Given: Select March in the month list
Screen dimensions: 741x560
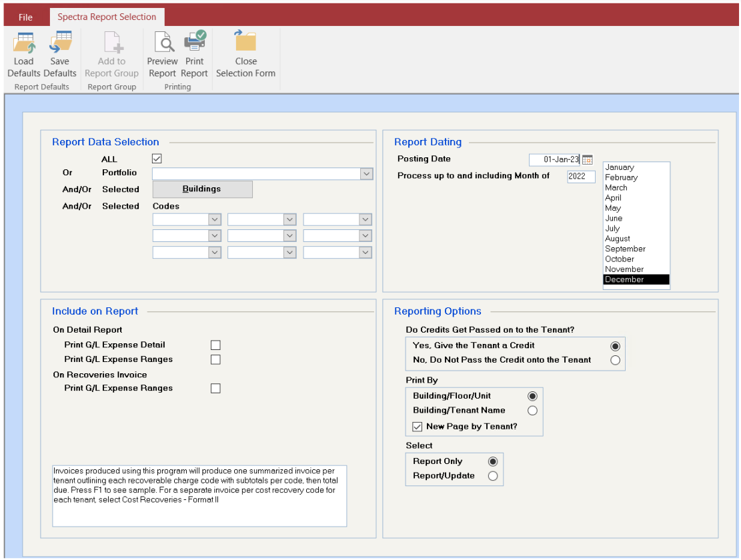Looking at the screenshot, I should 636,188.
